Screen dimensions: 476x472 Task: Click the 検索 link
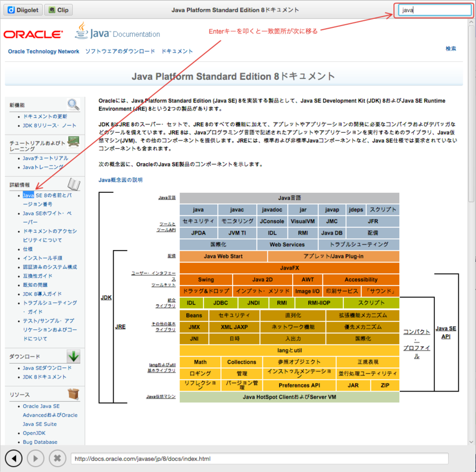450,49
